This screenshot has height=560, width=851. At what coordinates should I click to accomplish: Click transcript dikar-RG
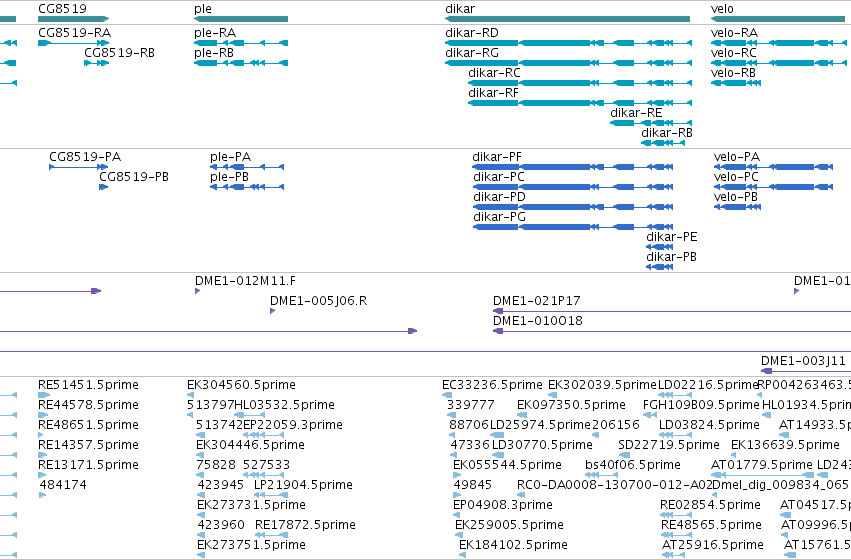pos(568,63)
